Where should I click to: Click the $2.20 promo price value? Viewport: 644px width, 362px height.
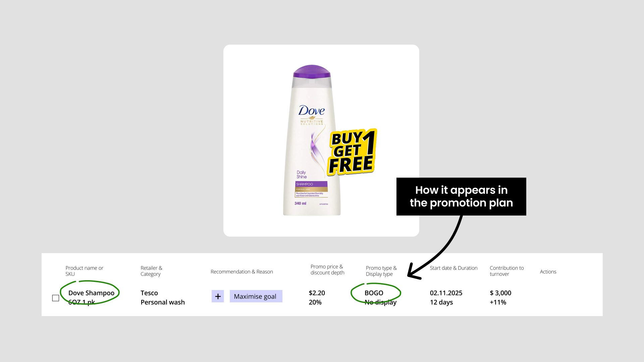pos(317,293)
